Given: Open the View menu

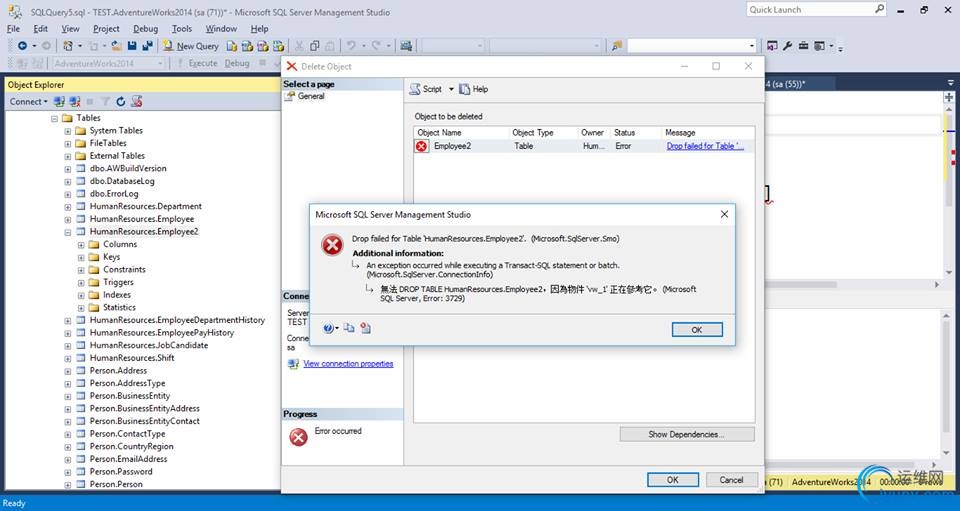Looking at the screenshot, I should (70, 29).
